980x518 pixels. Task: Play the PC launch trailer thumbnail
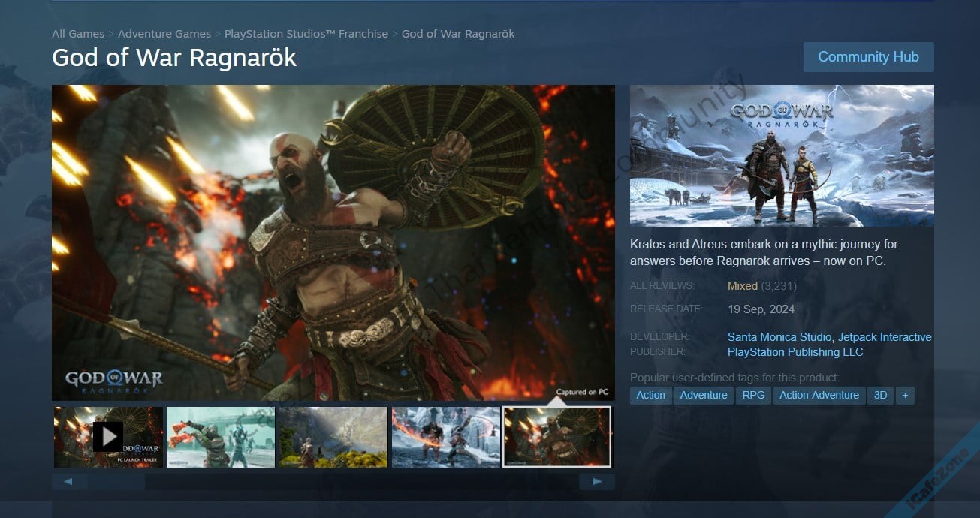pyautogui.click(x=108, y=437)
